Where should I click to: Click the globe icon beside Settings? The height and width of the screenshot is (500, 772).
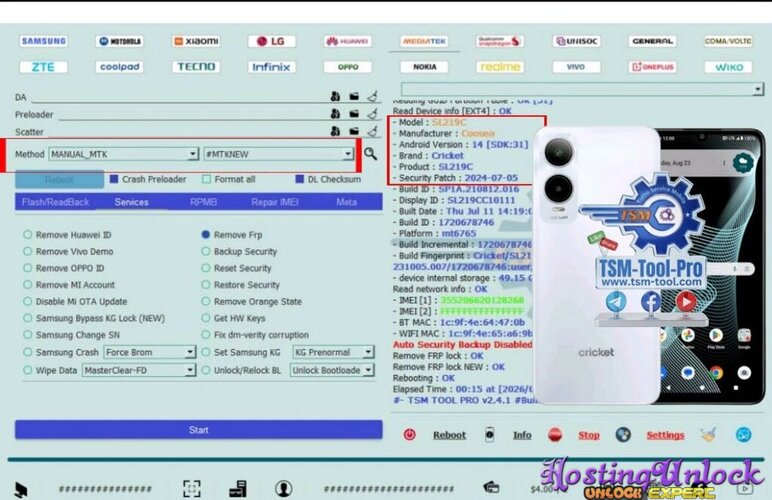coord(623,435)
